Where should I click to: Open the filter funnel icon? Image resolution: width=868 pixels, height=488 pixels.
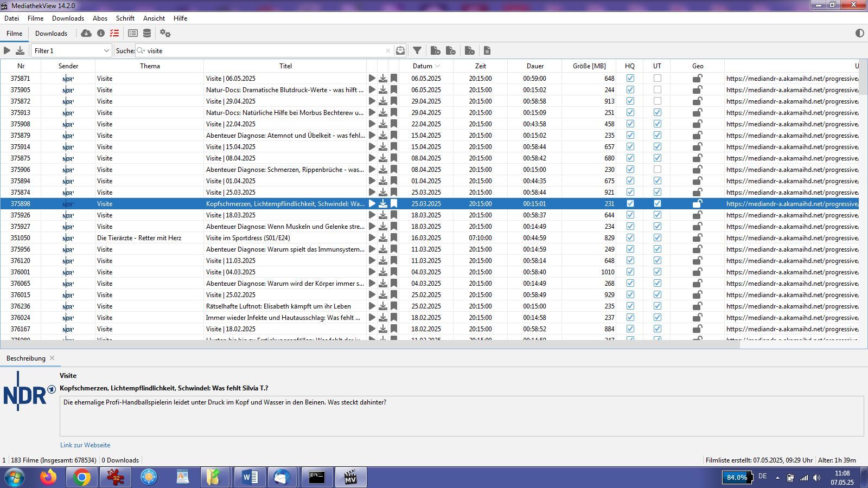point(417,50)
